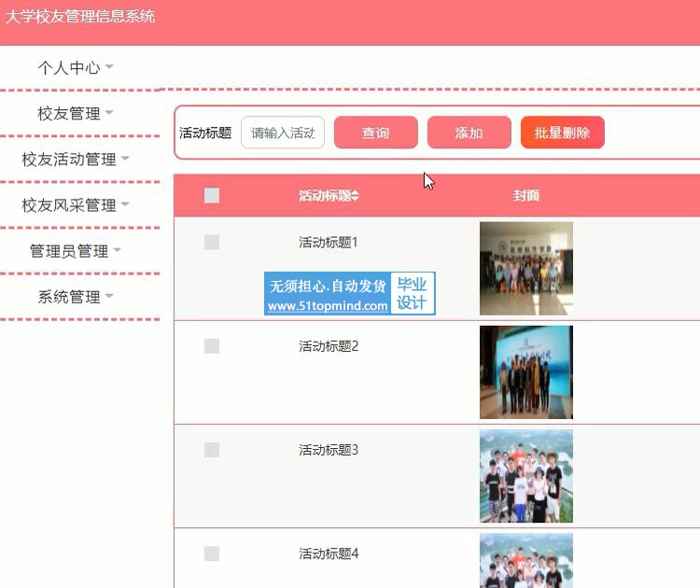
Task: Open cover image of 活动标题2
Action: point(526,372)
